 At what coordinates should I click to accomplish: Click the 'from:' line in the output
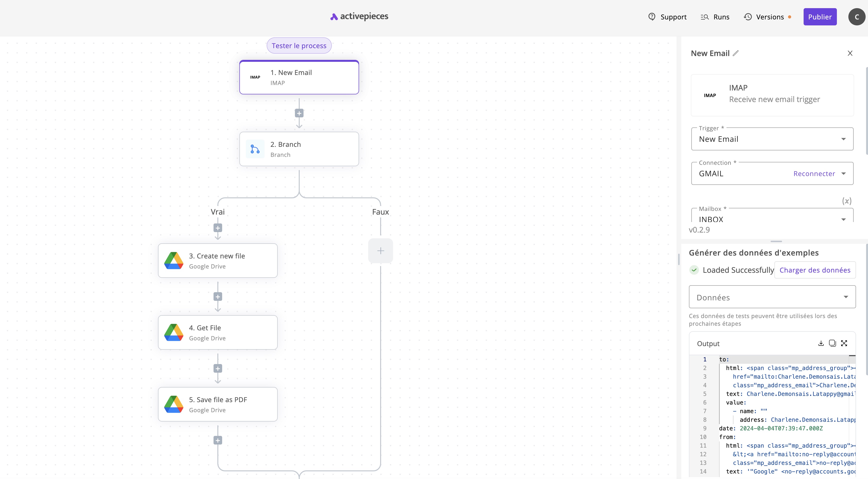[727, 437]
